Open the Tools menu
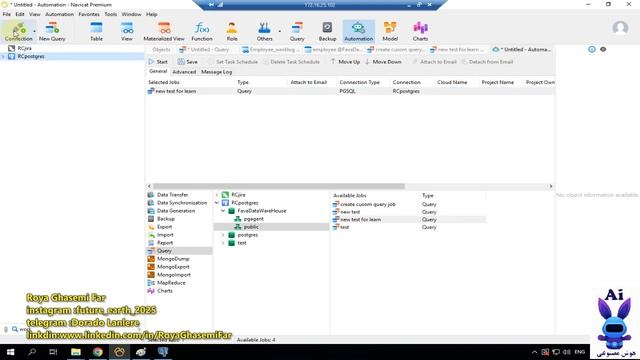 point(111,14)
